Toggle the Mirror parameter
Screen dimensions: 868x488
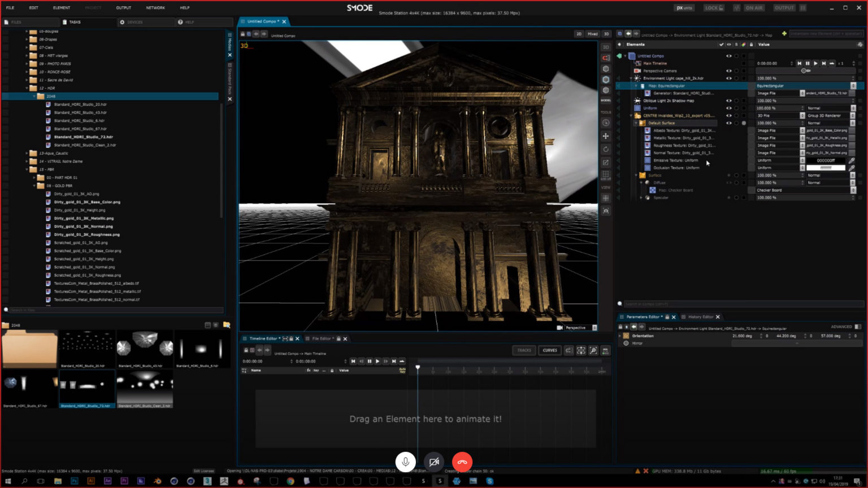(x=626, y=343)
